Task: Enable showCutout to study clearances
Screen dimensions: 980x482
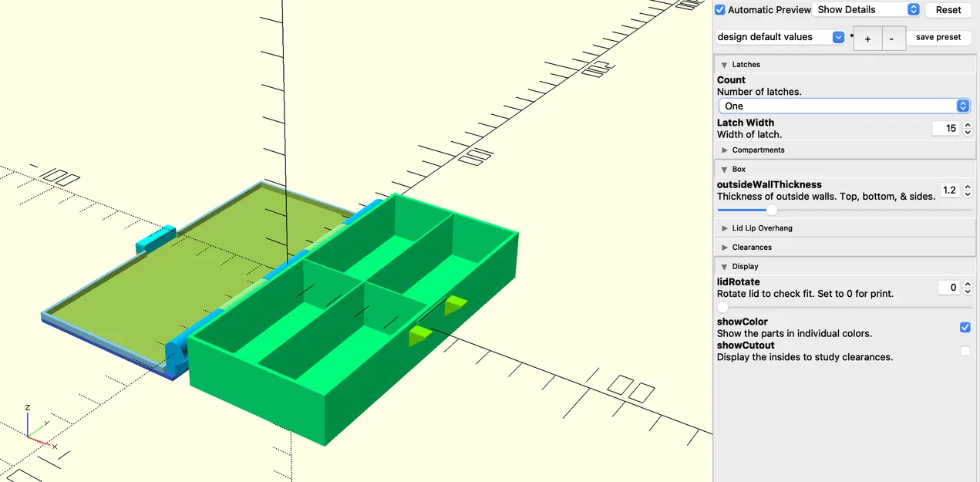Action: [965, 351]
